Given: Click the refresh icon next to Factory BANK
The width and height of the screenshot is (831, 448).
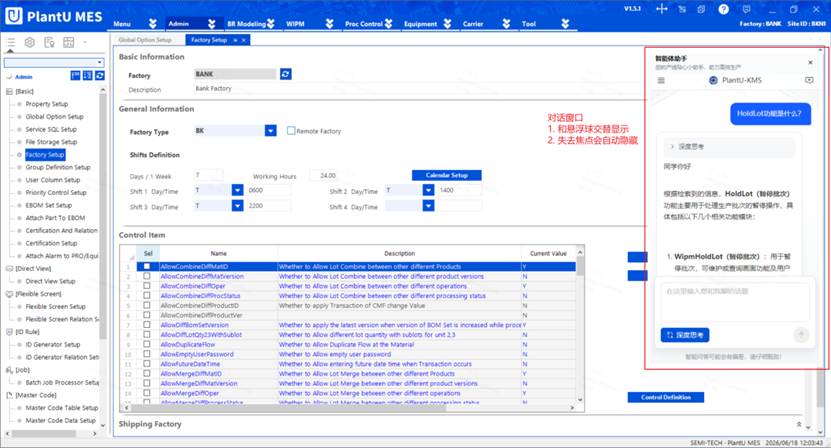Looking at the screenshot, I should [286, 74].
